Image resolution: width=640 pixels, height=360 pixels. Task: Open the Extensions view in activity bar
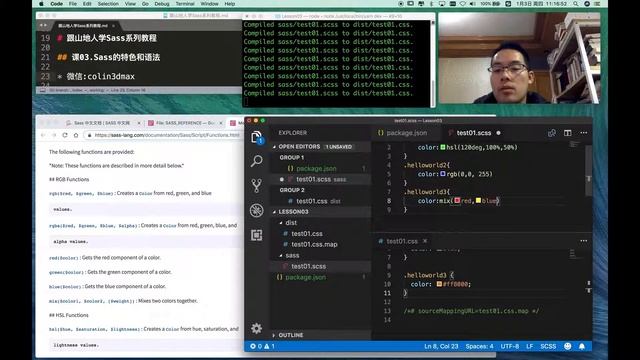256,235
